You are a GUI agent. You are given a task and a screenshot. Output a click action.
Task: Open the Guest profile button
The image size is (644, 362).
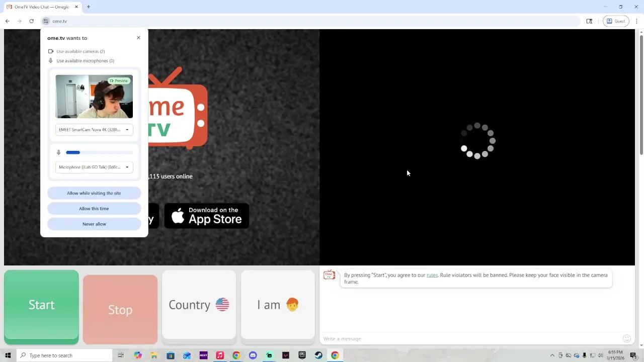(616, 21)
